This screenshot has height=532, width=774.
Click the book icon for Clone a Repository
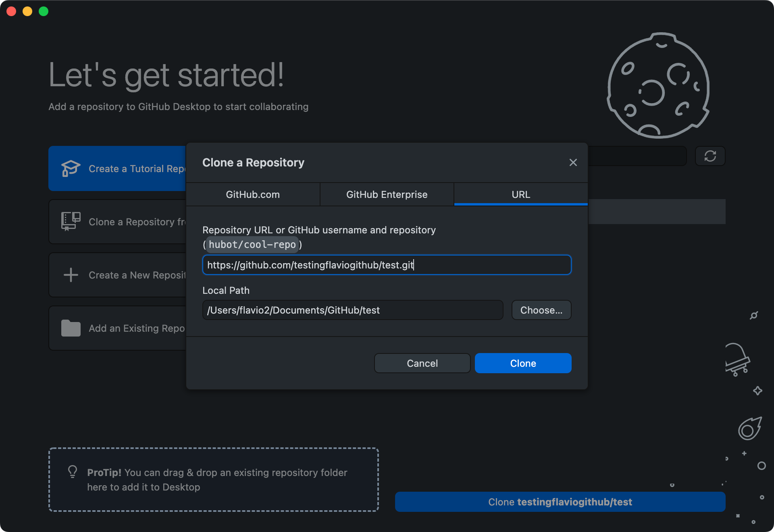coord(70,221)
